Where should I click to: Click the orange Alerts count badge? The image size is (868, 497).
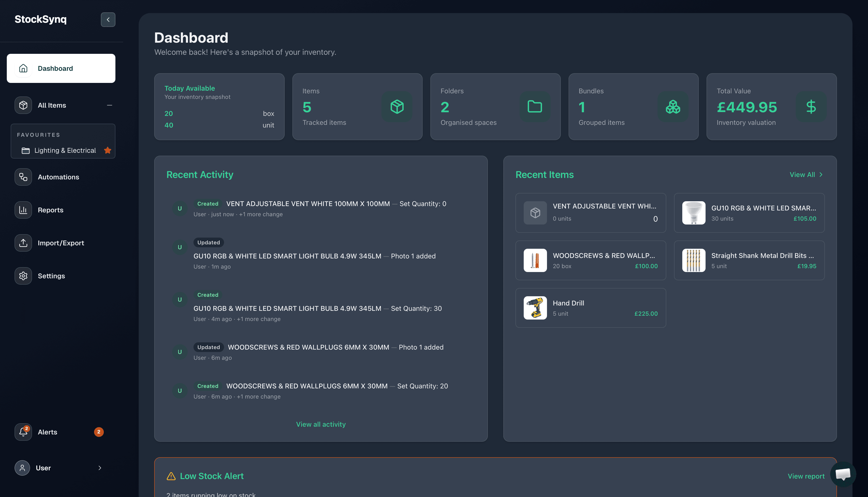[99, 432]
